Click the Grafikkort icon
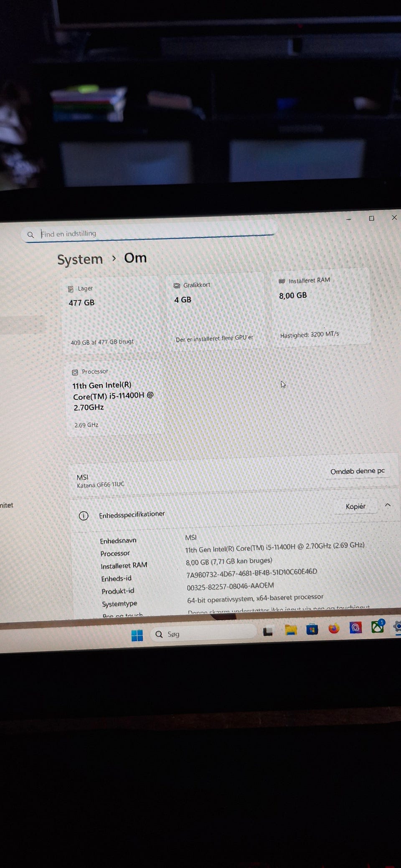Screen dimensions: 401x868 177,286
